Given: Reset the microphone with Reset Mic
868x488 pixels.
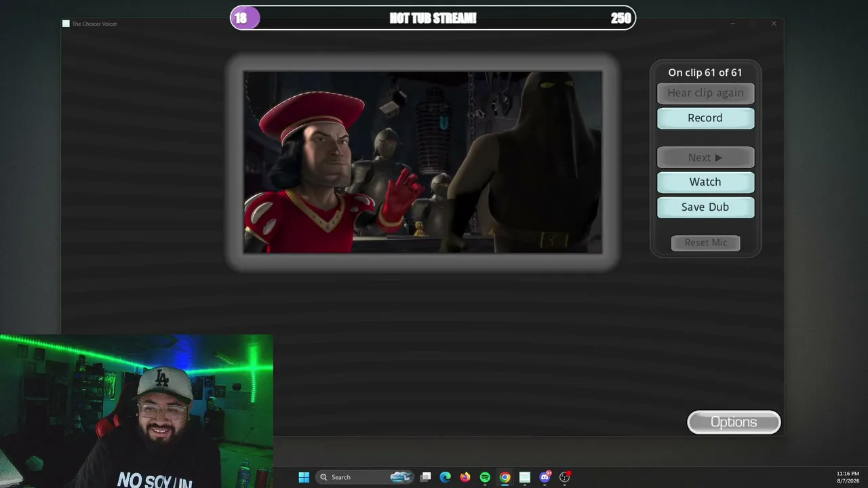Looking at the screenshot, I should pos(705,243).
